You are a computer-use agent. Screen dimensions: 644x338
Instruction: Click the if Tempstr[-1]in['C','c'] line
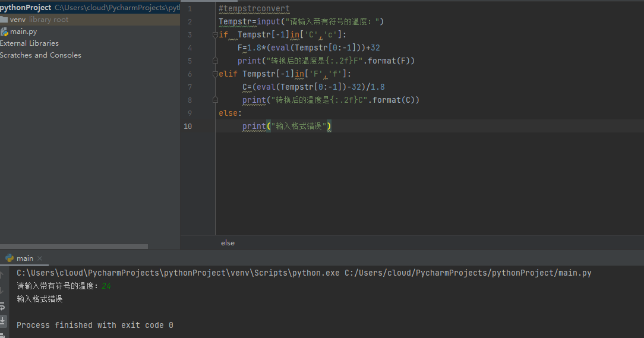[x=283, y=35]
